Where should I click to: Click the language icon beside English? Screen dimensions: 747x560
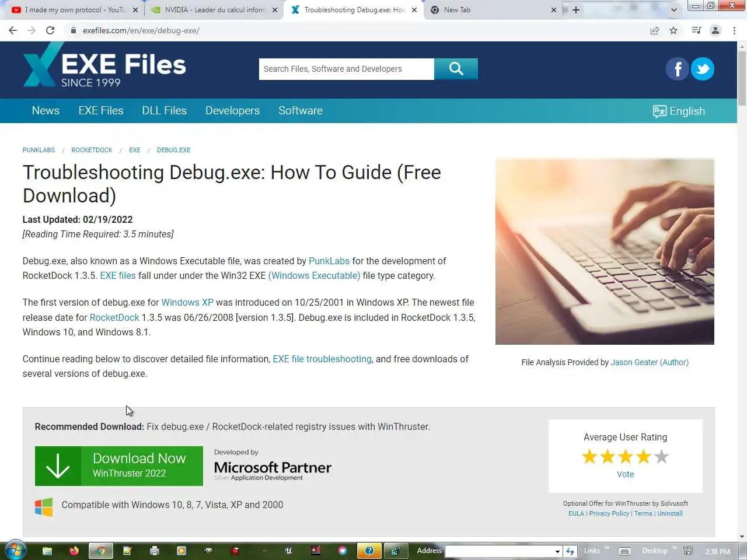[659, 111]
